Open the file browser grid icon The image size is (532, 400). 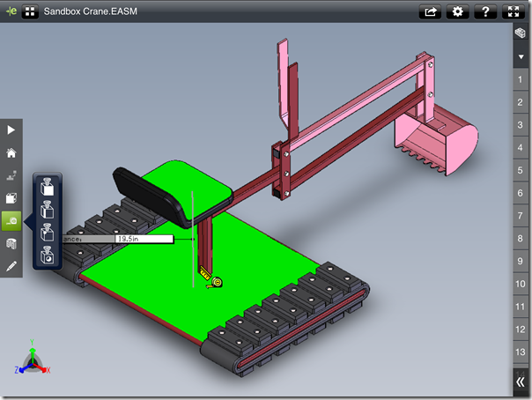30,11
